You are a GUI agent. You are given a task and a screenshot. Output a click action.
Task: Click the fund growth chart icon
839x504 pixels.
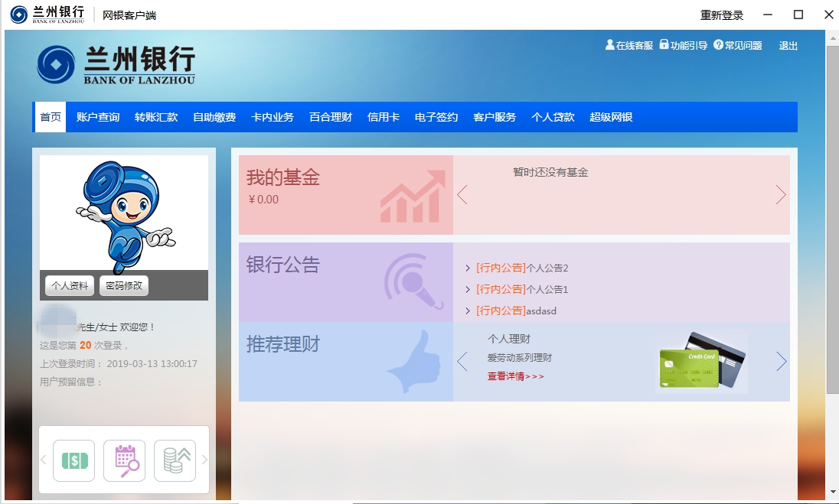pos(413,196)
